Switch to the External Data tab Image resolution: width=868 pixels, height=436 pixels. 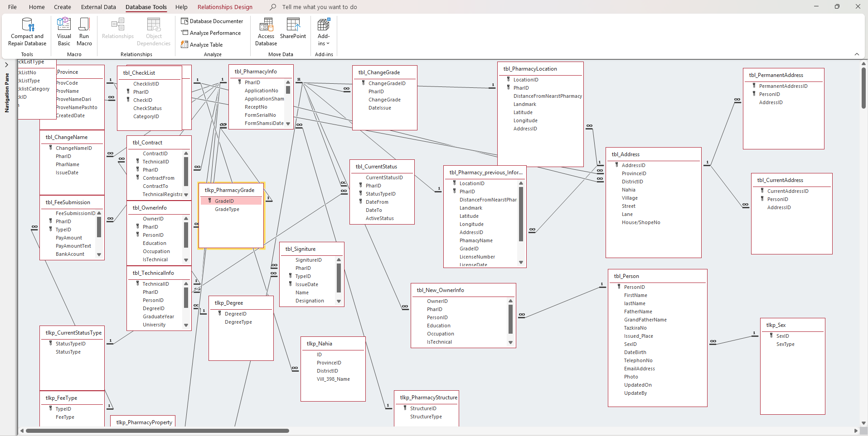(x=98, y=7)
